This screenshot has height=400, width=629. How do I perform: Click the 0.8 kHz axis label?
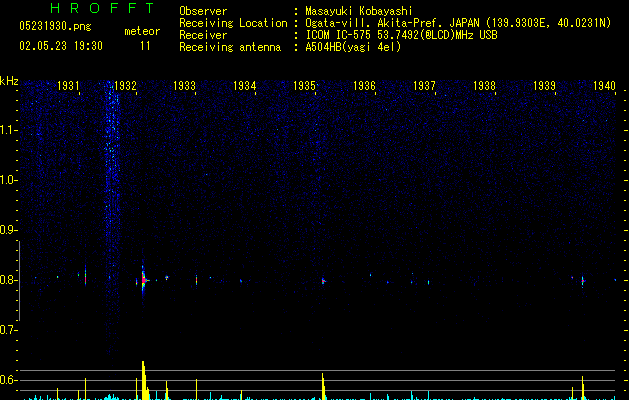click(8, 280)
